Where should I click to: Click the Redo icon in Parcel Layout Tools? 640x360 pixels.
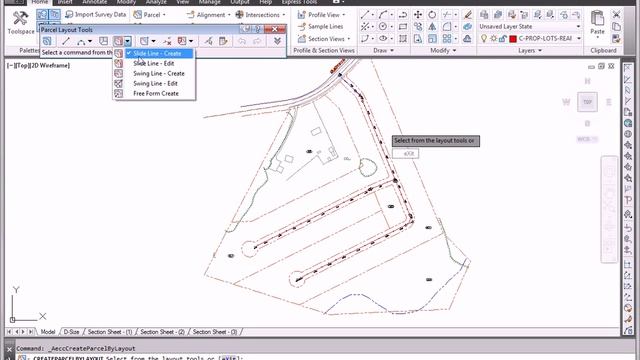pos(257,41)
